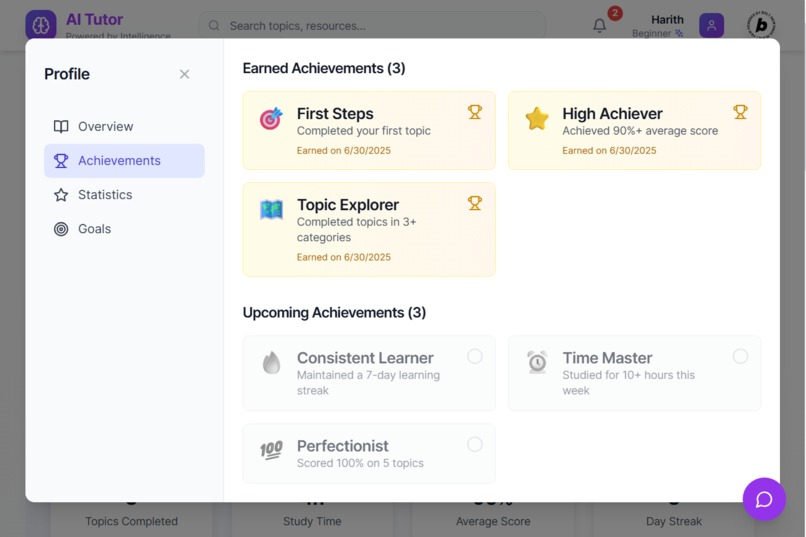Click the Overview book icon
Viewport: 806px width, 537px height.
pos(61,126)
